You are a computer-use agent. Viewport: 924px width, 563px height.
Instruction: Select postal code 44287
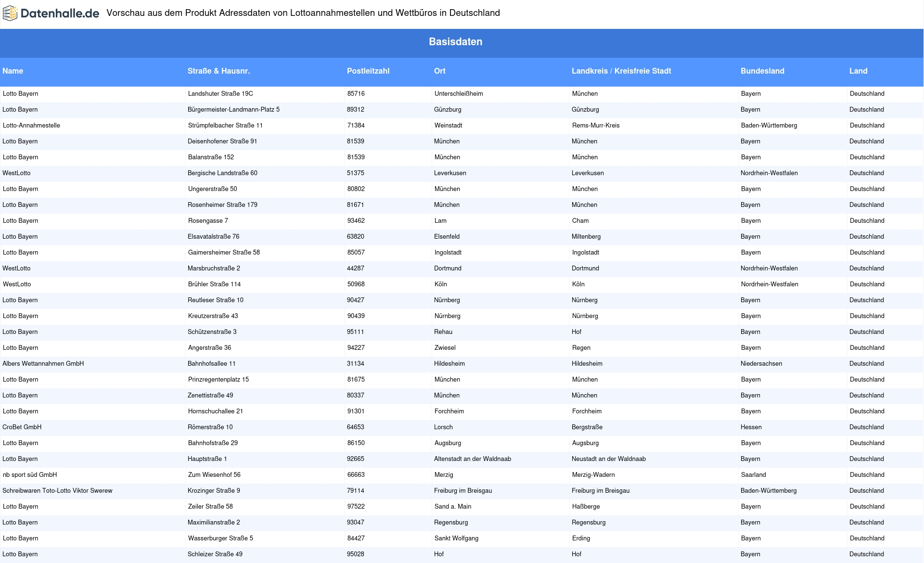coord(356,269)
